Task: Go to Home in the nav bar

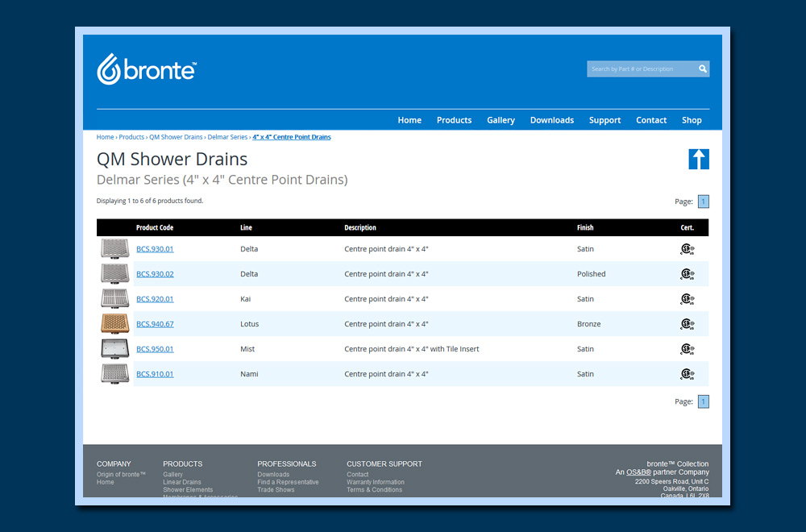Action: pyautogui.click(x=409, y=120)
